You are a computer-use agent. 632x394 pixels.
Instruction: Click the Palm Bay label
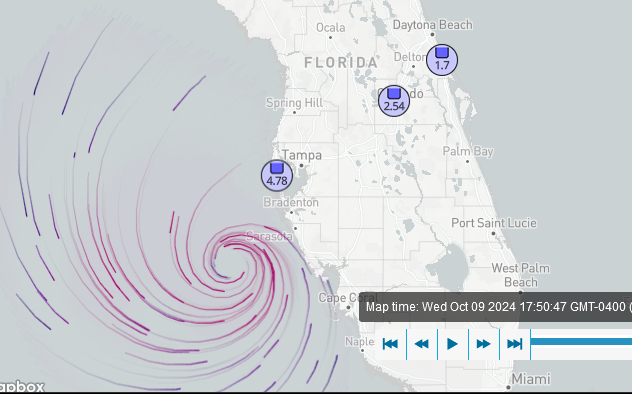[468, 151]
